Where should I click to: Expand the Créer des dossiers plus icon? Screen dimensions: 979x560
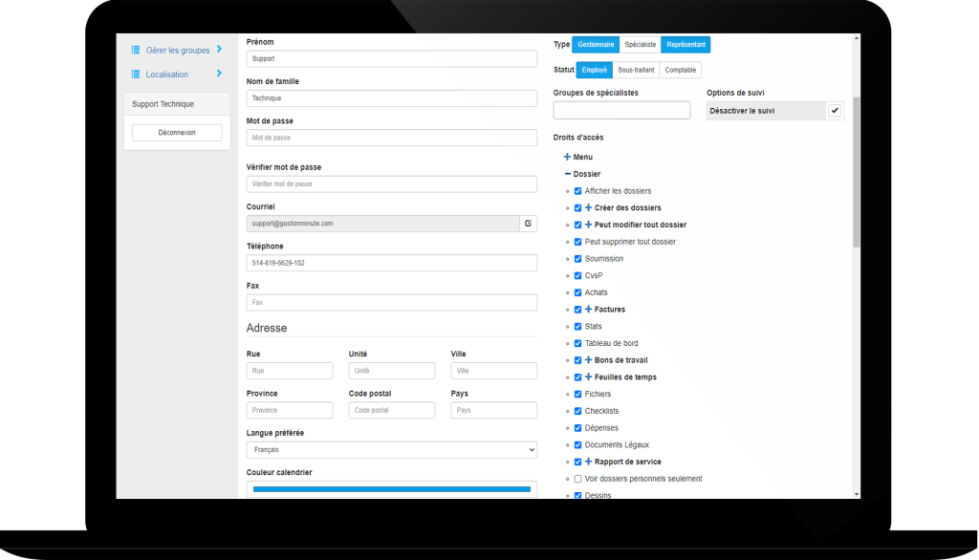pos(588,207)
